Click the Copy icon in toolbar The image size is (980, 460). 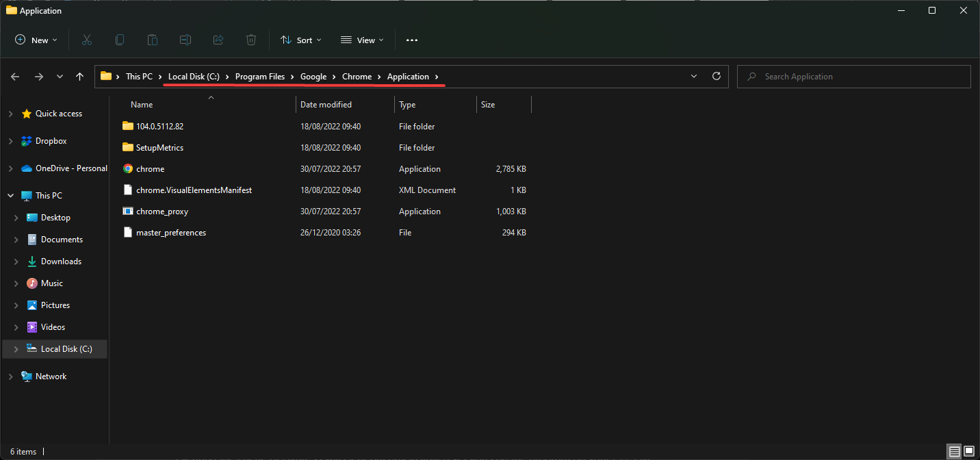click(120, 40)
